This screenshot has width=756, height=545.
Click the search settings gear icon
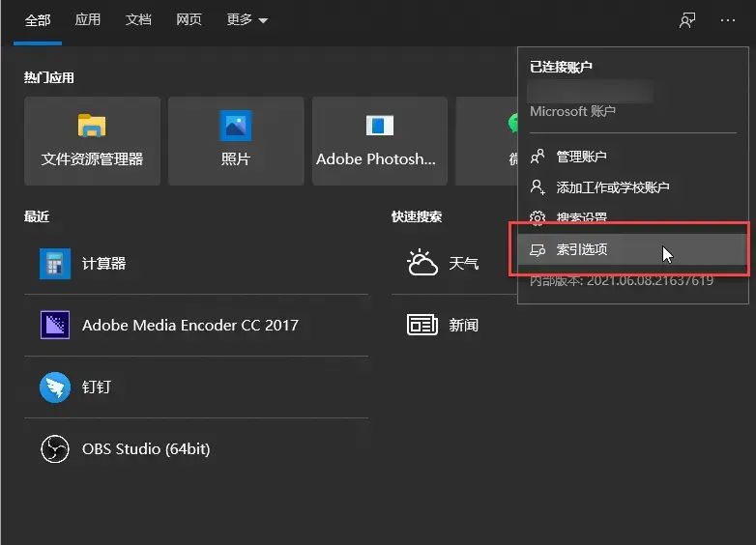point(538,217)
